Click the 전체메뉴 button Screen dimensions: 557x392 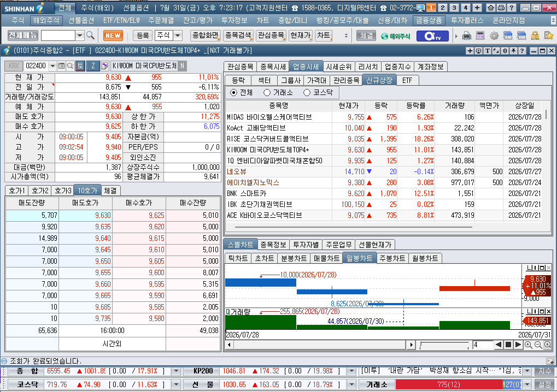[x=23, y=35]
